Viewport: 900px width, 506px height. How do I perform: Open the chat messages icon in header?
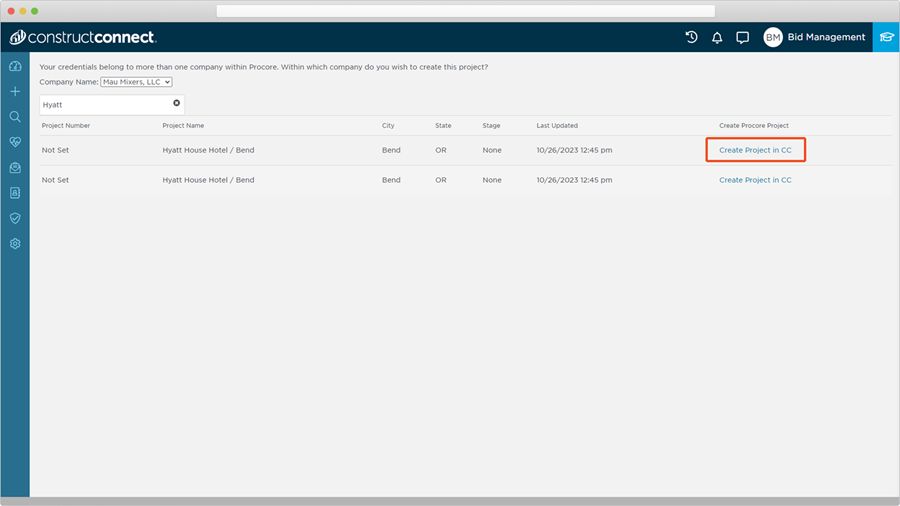[743, 38]
